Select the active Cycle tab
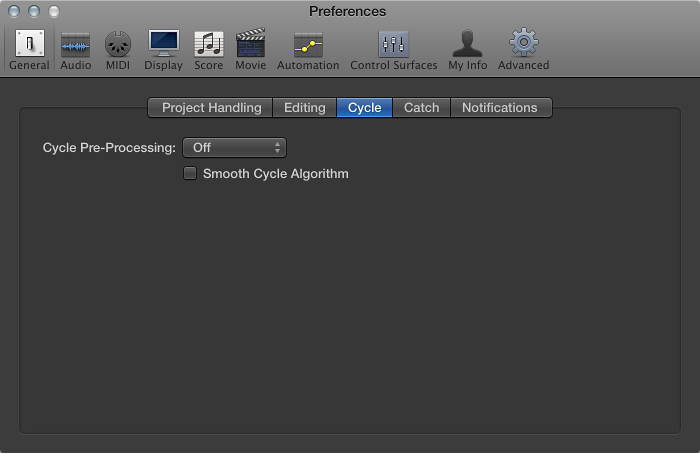This screenshot has height=454, width=700. click(x=364, y=108)
